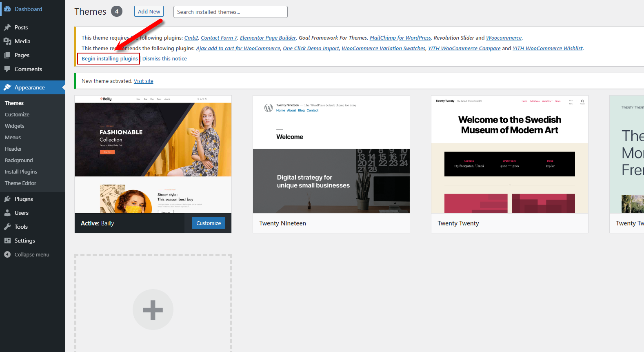Viewport: 644px width, 352px height.
Task: Click the Settings sliders icon
Action: click(x=7, y=241)
